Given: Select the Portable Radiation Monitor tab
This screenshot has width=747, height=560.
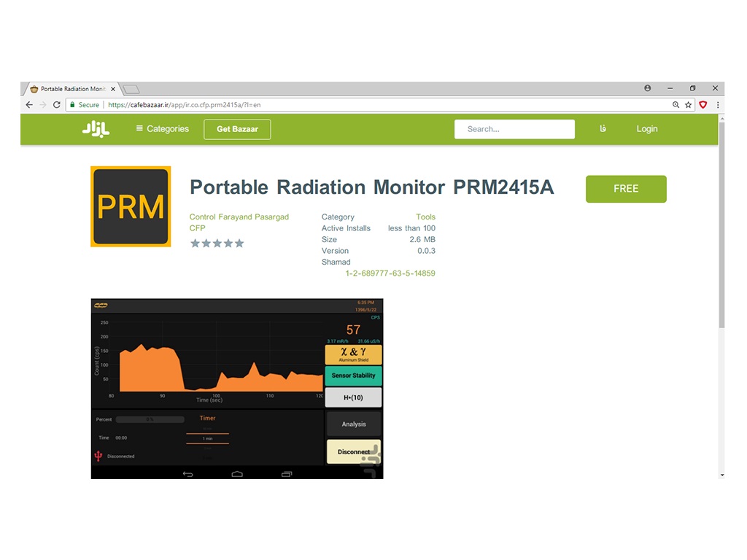Looking at the screenshot, I should coord(72,89).
